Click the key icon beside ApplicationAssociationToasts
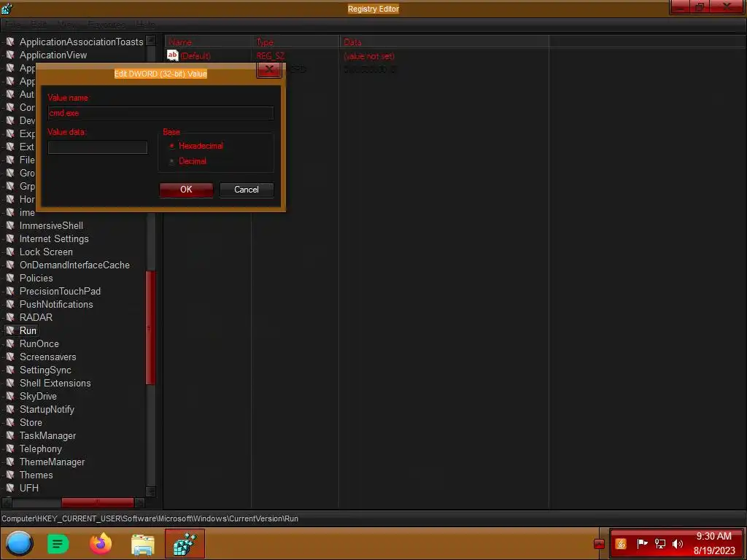The width and height of the screenshot is (747, 560). pos(10,42)
